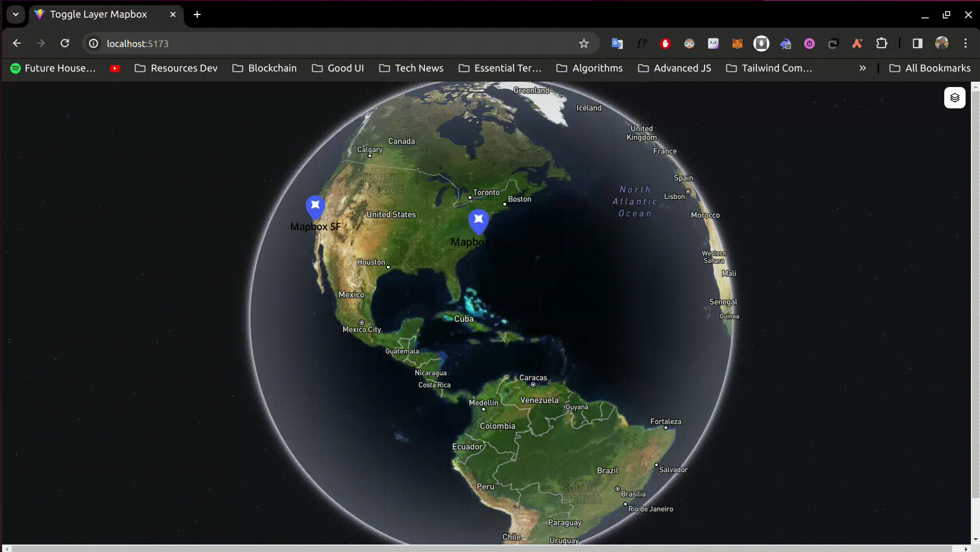Click the Morocco label
The width and height of the screenshot is (980, 552).
coord(705,215)
